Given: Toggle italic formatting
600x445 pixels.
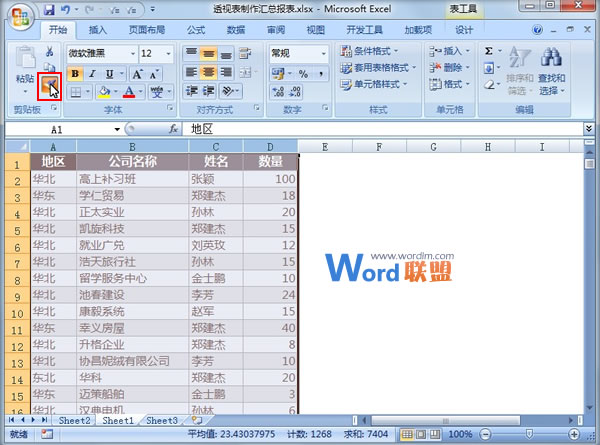Looking at the screenshot, I should click(x=92, y=74).
